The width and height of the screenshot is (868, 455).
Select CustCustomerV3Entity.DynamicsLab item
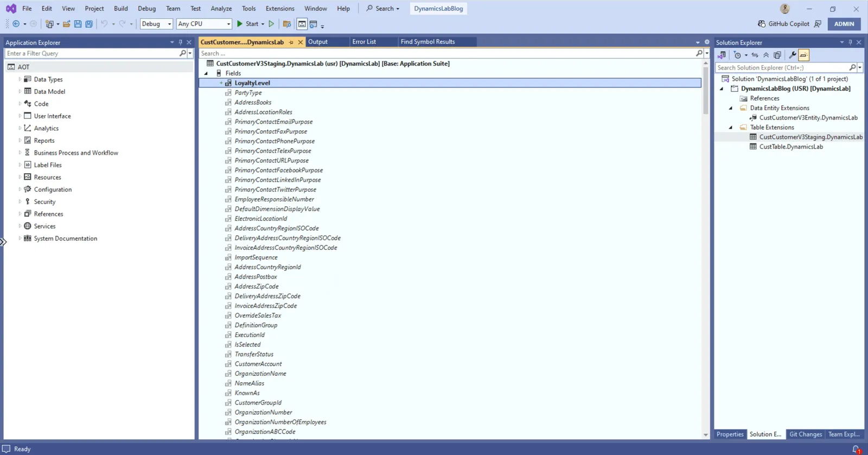(808, 117)
